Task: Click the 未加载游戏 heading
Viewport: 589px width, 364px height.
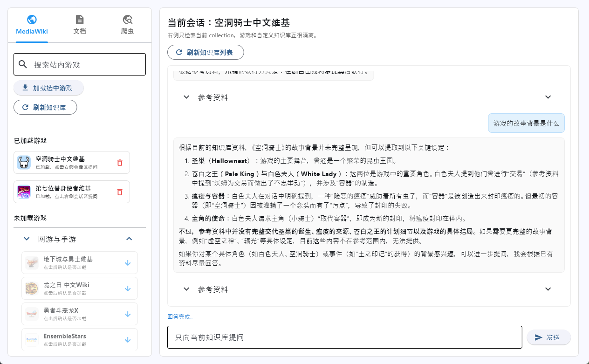Action: [x=30, y=218]
